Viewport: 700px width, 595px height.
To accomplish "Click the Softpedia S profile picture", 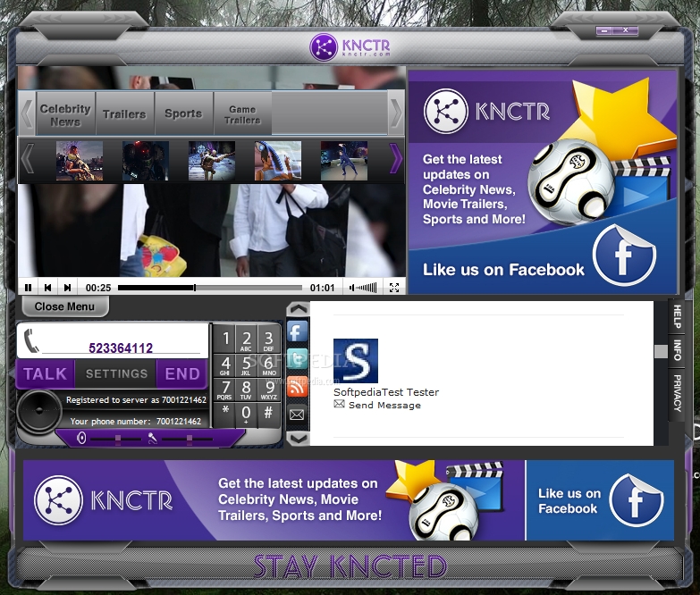I will tap(356, 361).
